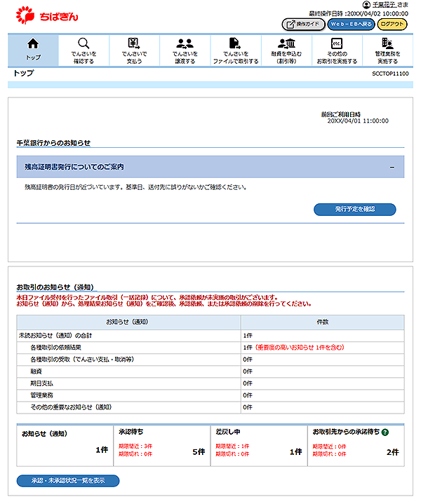The width and height of the screenshot is (421, 504).
Task: Click the etc icon for その他のお取引
Action: [x=336, y=43]
